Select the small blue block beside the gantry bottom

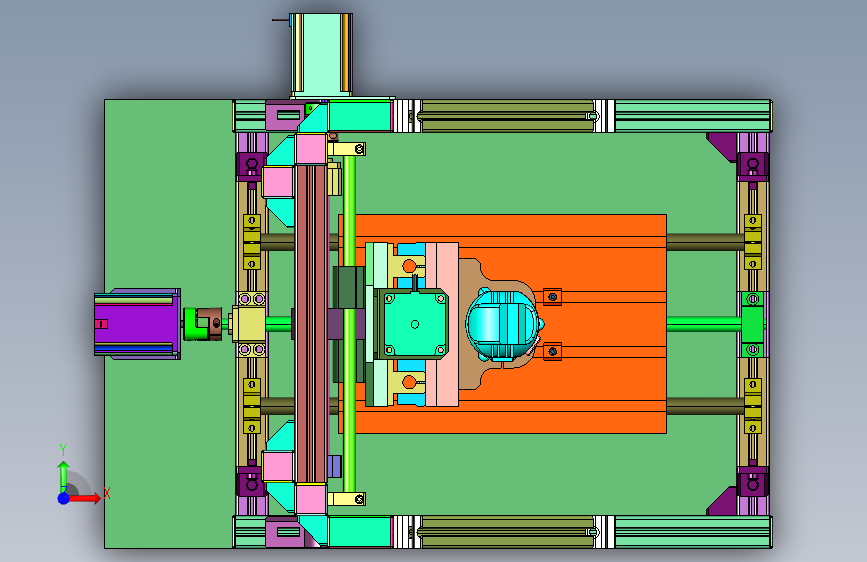tap(335, 466)
